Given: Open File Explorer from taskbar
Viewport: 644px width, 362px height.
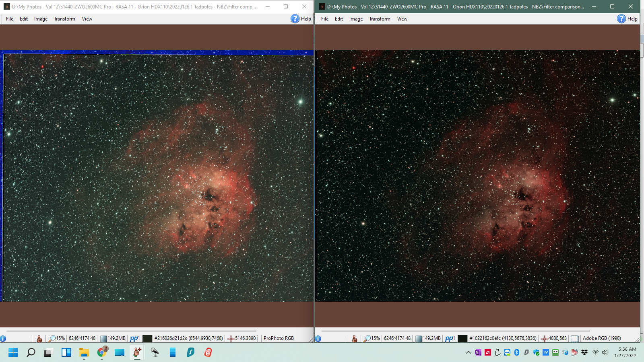Looking at the screenshot, I should tap(84, 353).
